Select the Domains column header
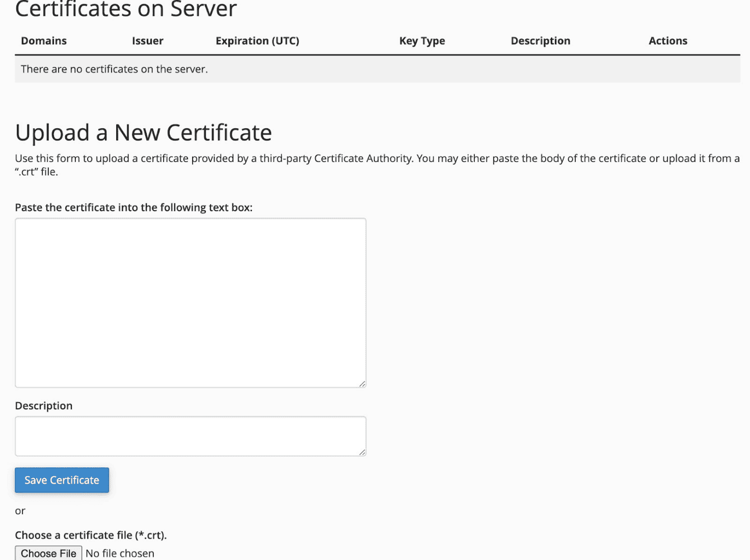Screen dimensions: 750x560 [43, 41]
